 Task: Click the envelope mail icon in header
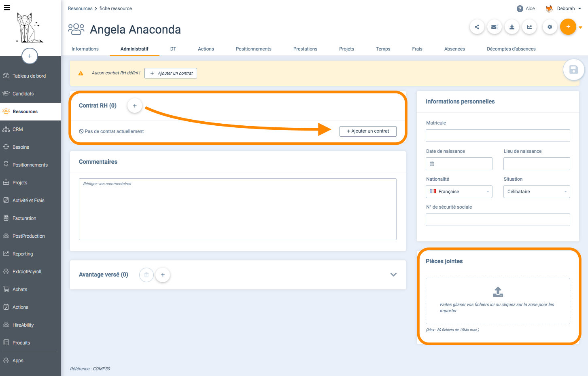coord(495,27)
